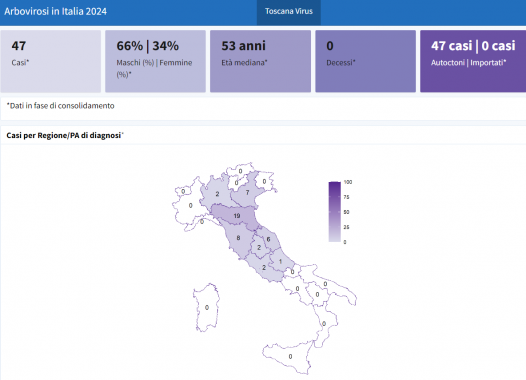The height and width of the screenshot is (380, 526).
Task: Click the region labeled 6 on map
Action: [268, 239]
